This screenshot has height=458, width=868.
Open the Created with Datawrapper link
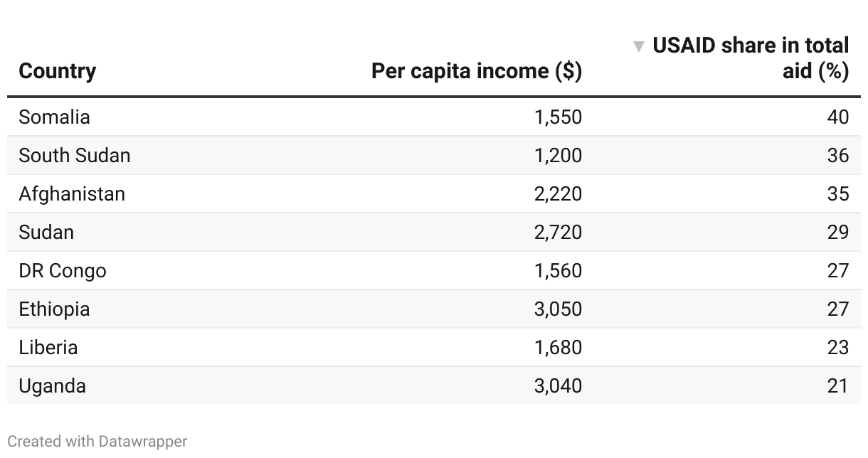tap(97, 442)
